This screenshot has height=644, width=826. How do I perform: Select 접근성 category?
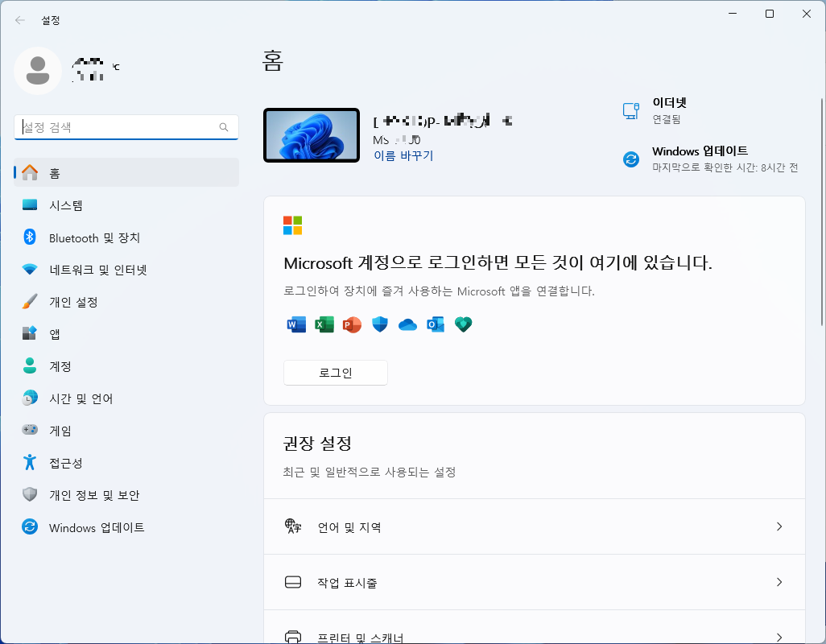126,463
